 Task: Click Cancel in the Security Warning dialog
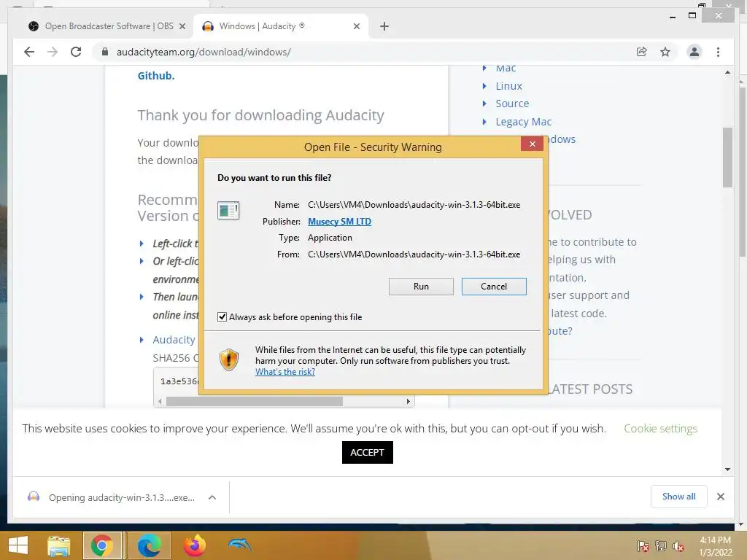494,286
